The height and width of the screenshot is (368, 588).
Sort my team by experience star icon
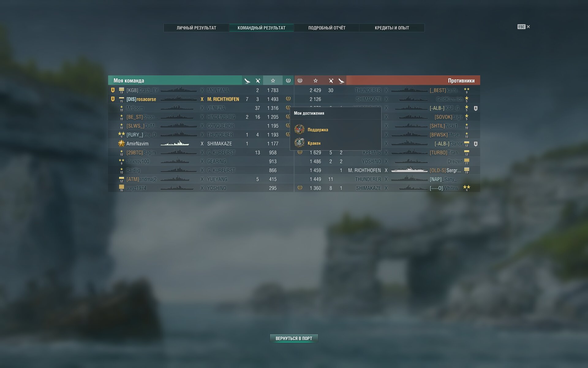click(273, 81)
